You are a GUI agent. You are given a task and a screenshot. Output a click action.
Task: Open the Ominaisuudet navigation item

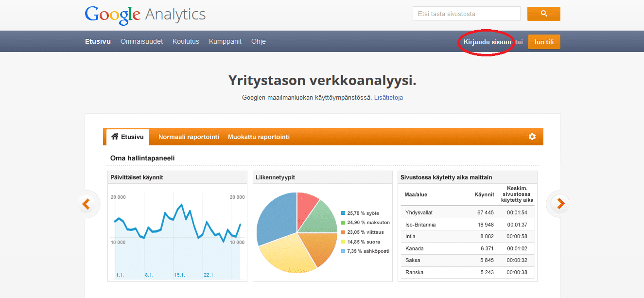tap(141, 41)
